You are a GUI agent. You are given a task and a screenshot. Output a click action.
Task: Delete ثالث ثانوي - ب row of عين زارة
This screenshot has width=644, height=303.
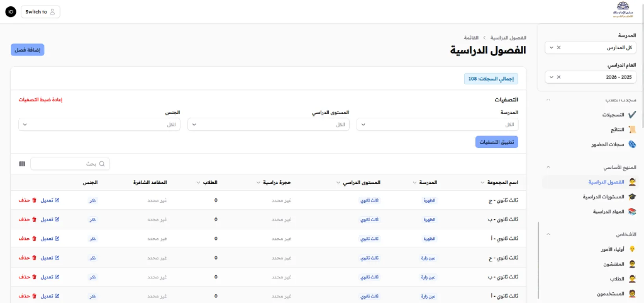[x=28, y=277]
